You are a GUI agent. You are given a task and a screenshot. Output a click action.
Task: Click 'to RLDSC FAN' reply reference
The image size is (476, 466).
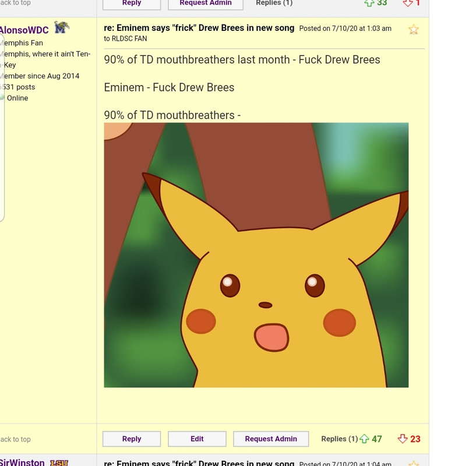click(125, 38)
